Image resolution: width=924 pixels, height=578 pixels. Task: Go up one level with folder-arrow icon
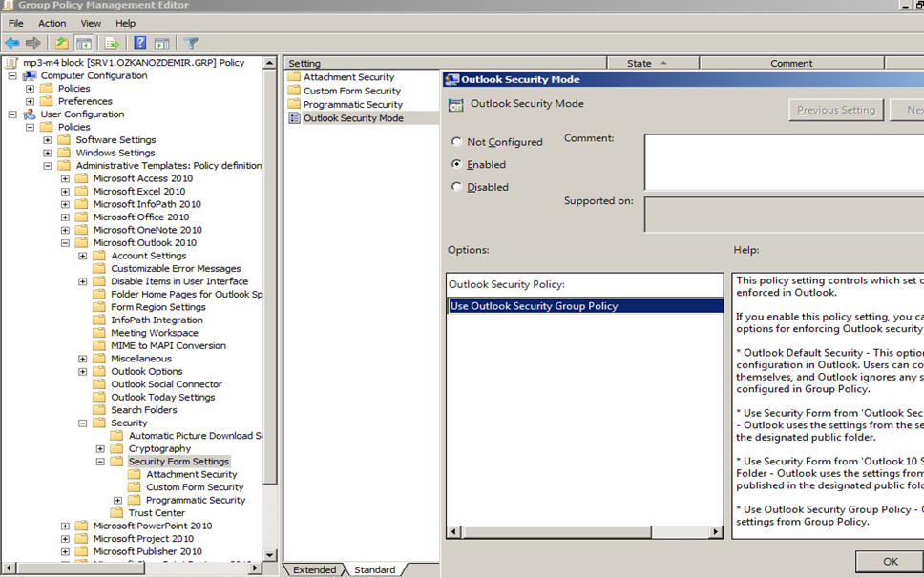point(62,43)
